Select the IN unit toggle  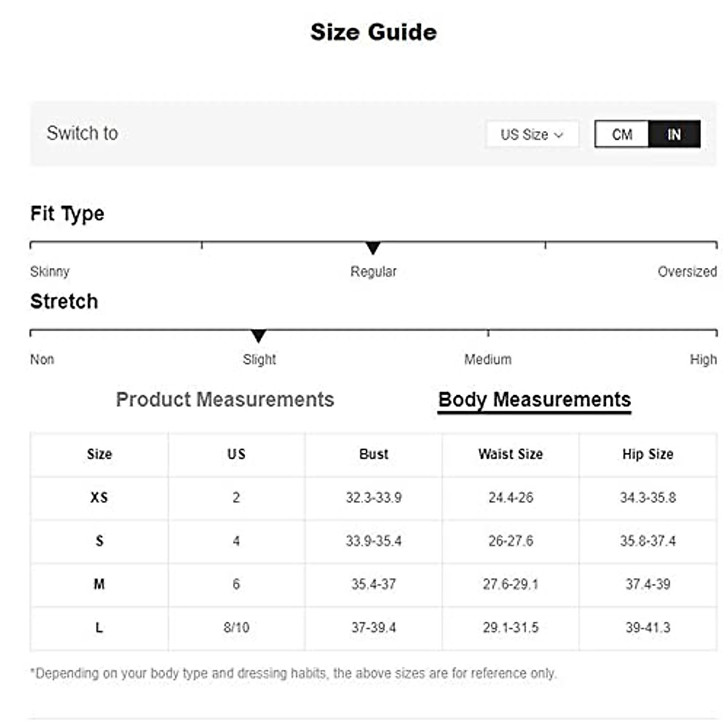coord(674,134)
